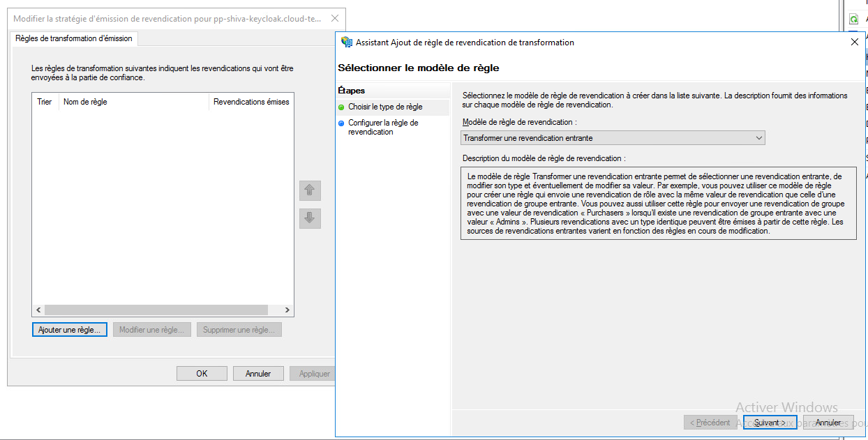868x440 pixels.
Task: Select the Choisir le type de règle step
Action: 385,107
